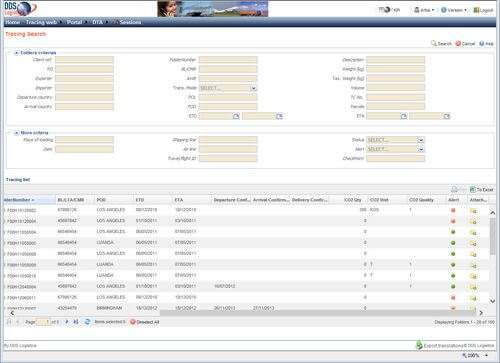Open attachment icon for row F00H10120004

click(x=473, y=221)
